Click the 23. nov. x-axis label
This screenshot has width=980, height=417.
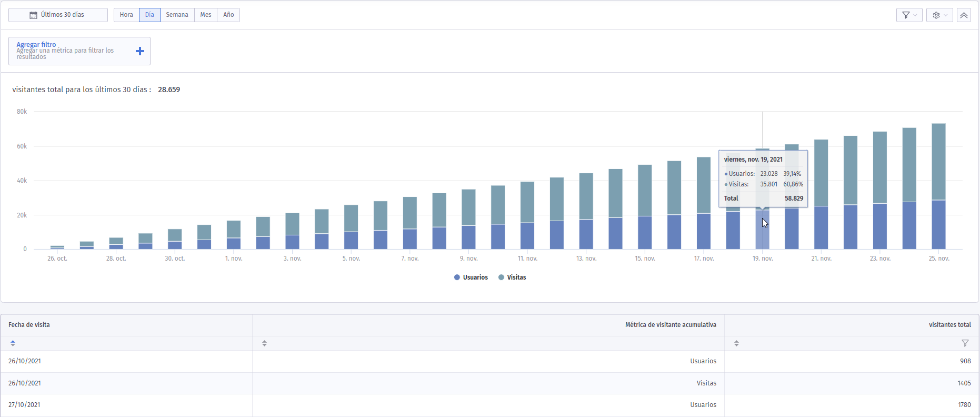pos(880,259)
